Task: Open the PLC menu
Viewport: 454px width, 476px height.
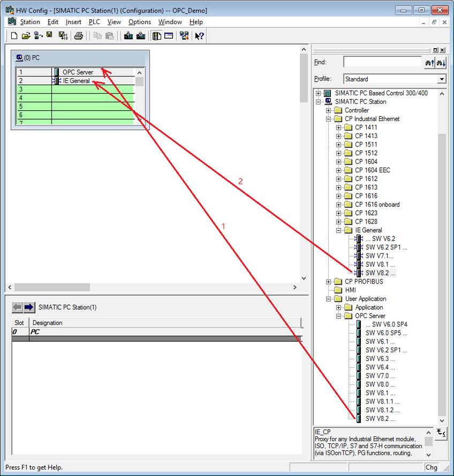Action: pos(94,22)
